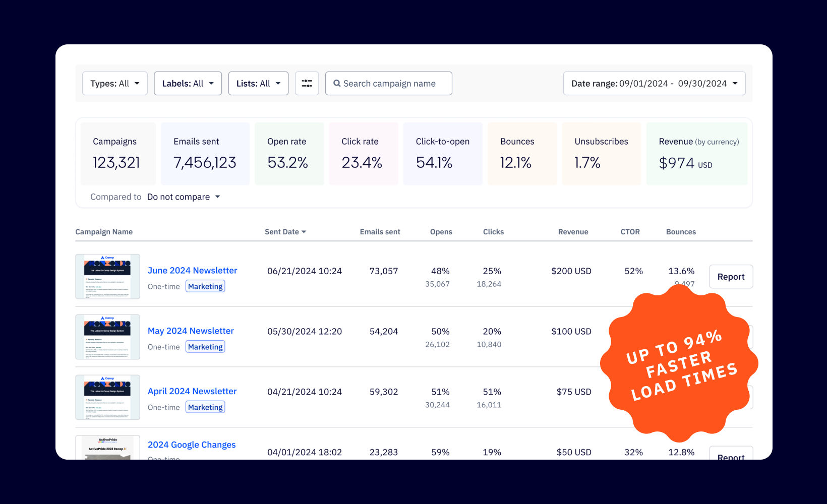Screen dimensions: 827x504
Task: Click the Emails sent column header
Action: point(380,232)
